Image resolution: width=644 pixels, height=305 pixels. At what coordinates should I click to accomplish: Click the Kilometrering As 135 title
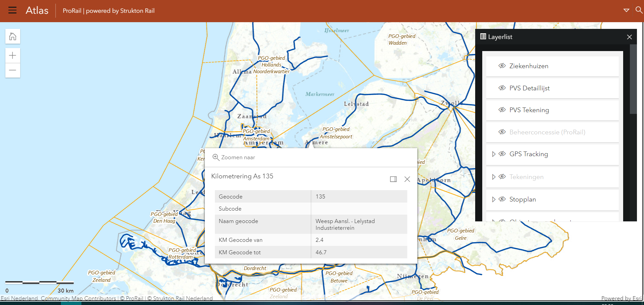[242, 176]
